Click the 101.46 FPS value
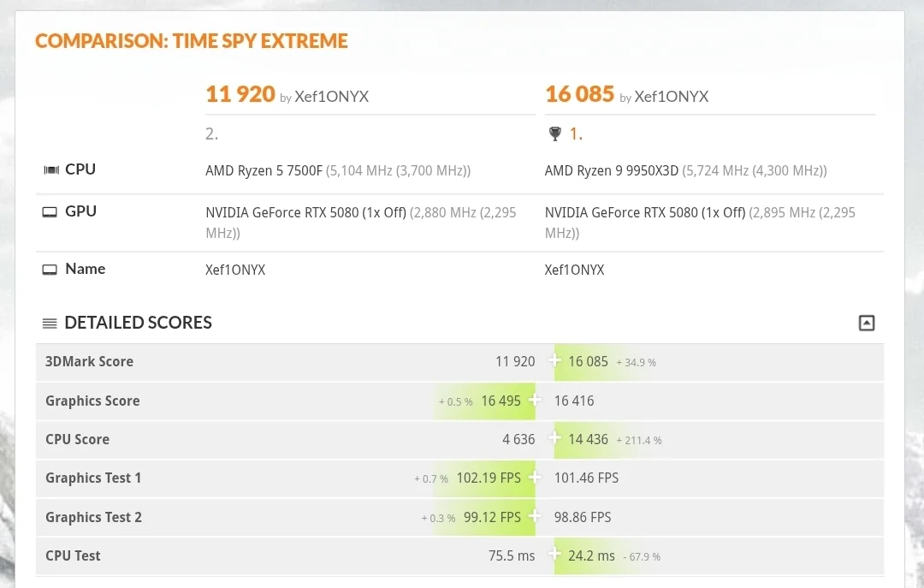The height and width of the screenshot is (588, 924). pos(586,478)
